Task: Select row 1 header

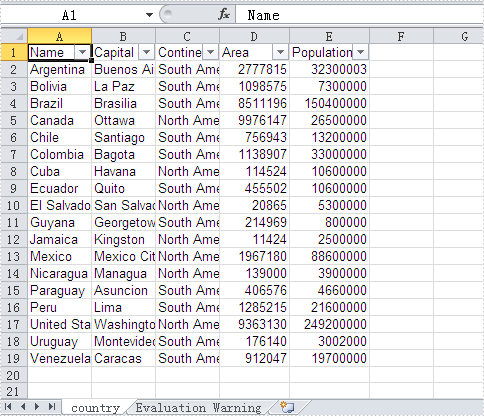Action: (14, 52)
